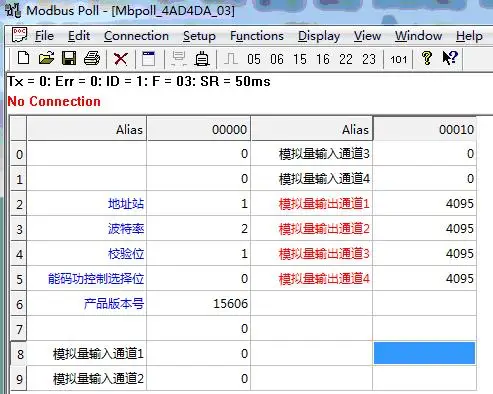Click the red No Connection status text
This screenshot has width=493, height=394.
click(x=54, y=101)
